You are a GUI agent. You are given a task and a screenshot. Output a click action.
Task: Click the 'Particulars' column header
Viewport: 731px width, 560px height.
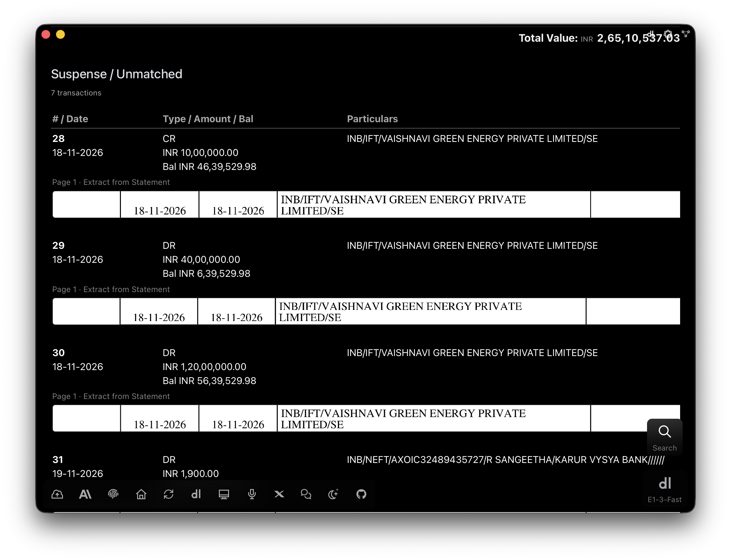pos(372,119)
